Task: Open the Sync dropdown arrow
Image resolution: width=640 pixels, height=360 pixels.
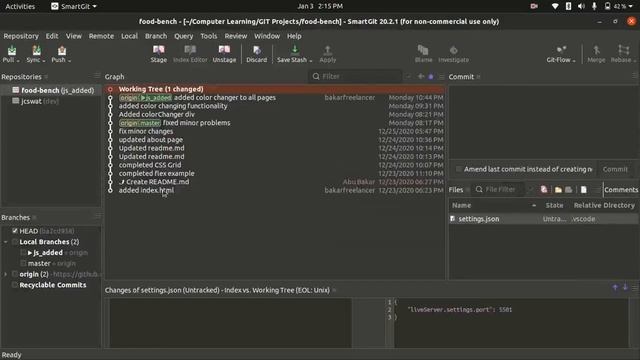Action: pyautogui.click(x=44, y=61)
